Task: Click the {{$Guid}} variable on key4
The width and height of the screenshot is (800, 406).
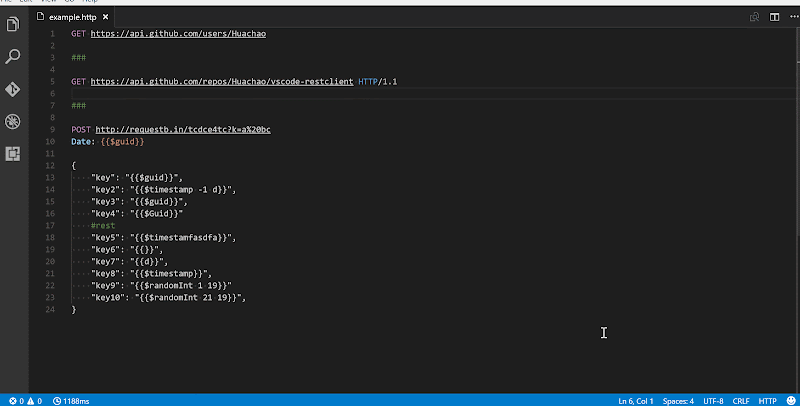Action: [x=156, y=213]
